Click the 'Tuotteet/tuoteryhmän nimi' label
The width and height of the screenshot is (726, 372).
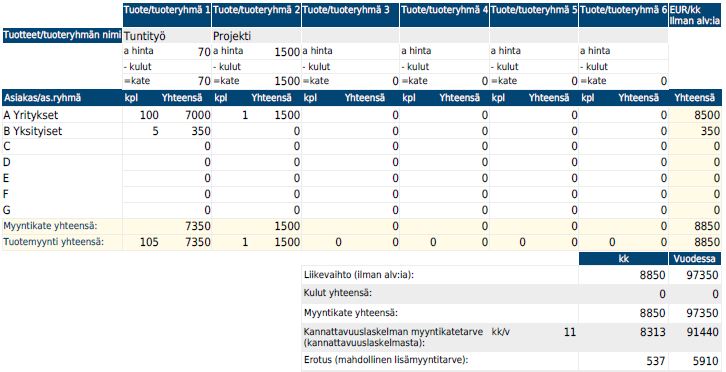click(x=63, y=35)
